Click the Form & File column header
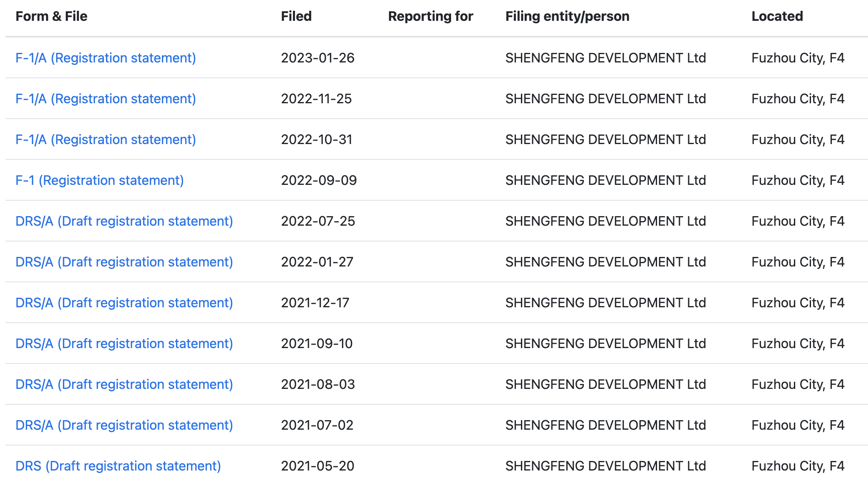868x483 pixels. [x=52, y=16]
